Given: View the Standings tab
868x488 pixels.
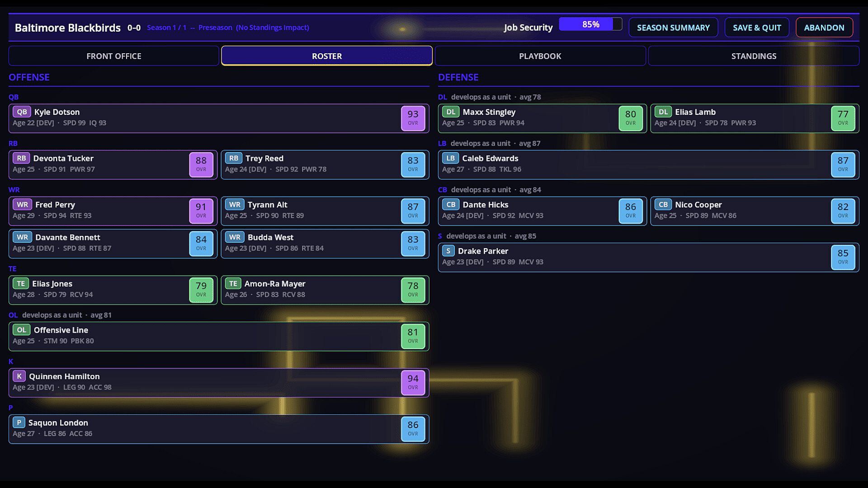Looking at the screenshot, I should (x=754, y=56).
